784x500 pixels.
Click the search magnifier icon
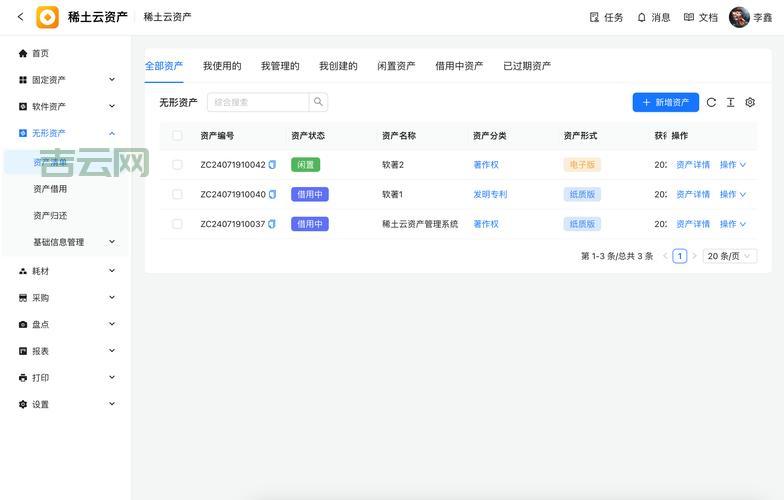(x=318, y=102)
